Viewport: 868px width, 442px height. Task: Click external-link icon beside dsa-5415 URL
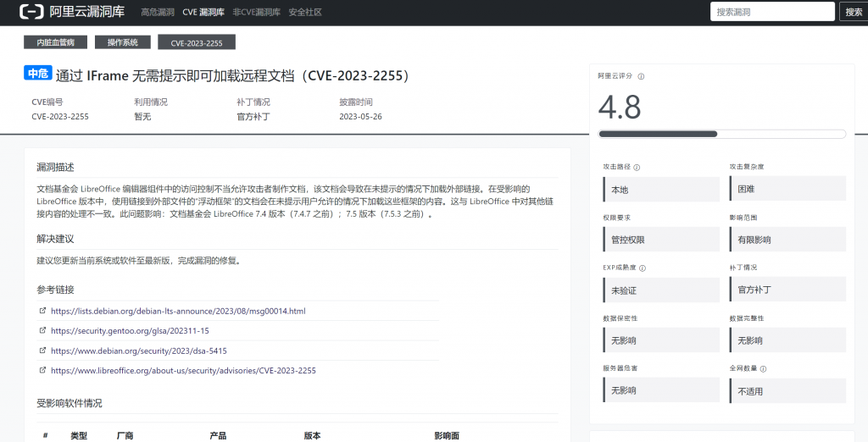(x=42, y=351)
